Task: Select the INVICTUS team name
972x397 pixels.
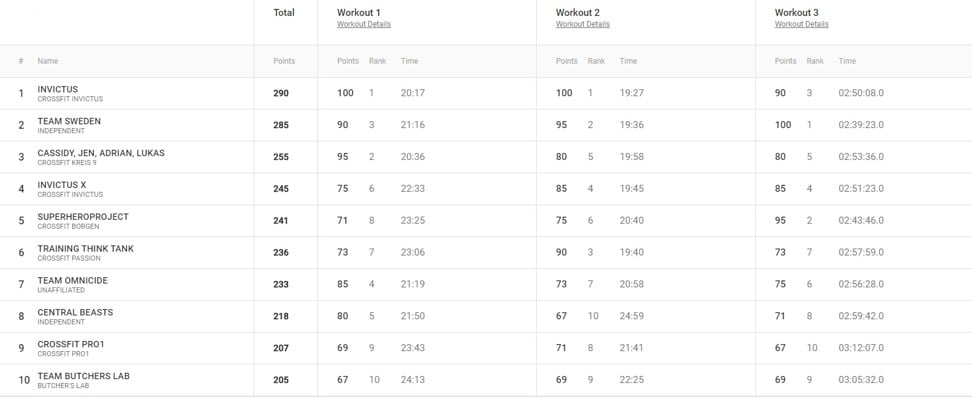Action: tap(58, 89)
